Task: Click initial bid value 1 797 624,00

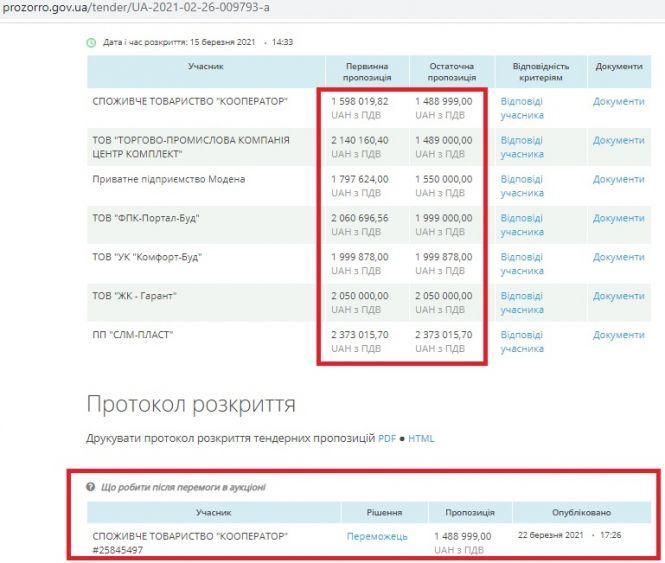Action: coord(360,179)
